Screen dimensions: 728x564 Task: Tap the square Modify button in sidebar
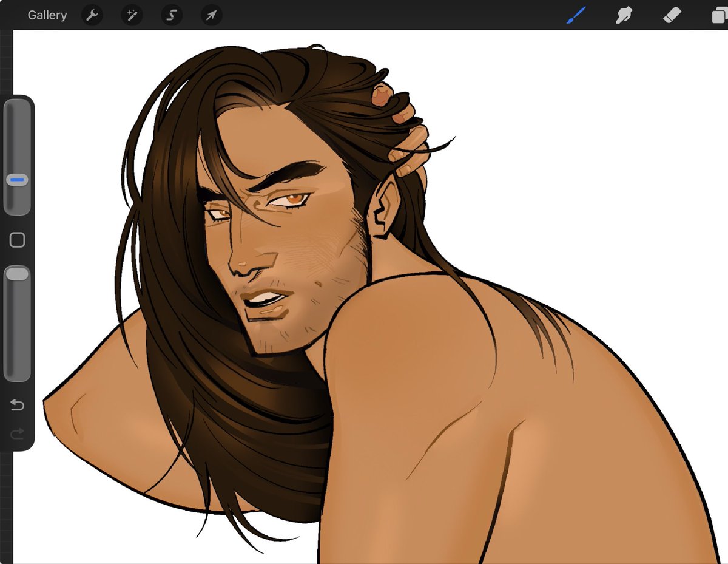coord(17,240)
